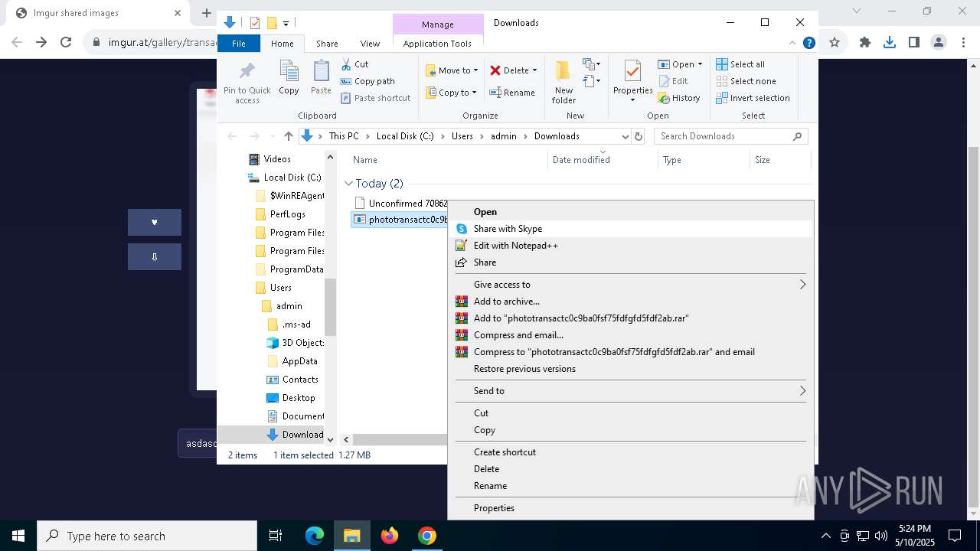Launch Firefox from taskbar
980x551 pixels.
[x=390, y=536]
